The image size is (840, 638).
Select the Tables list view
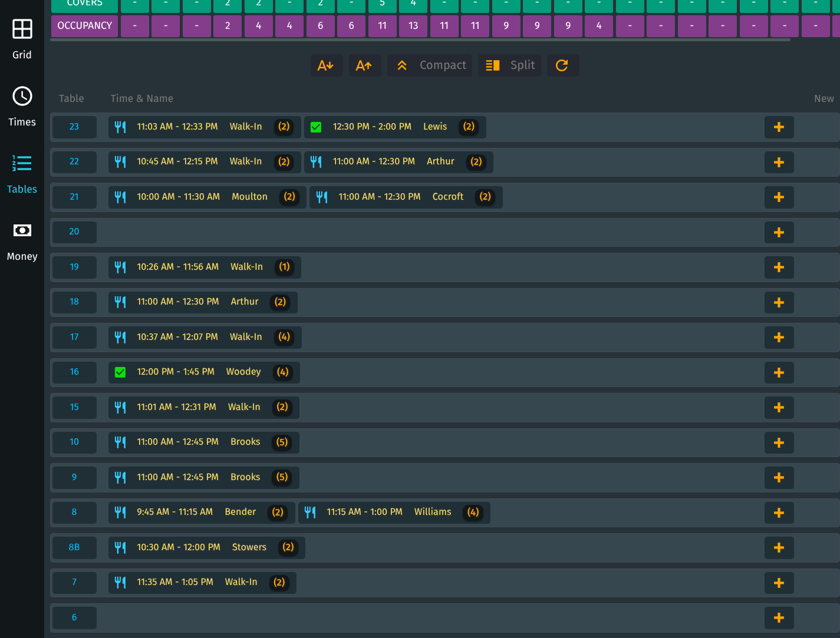(x=22, y=173)
